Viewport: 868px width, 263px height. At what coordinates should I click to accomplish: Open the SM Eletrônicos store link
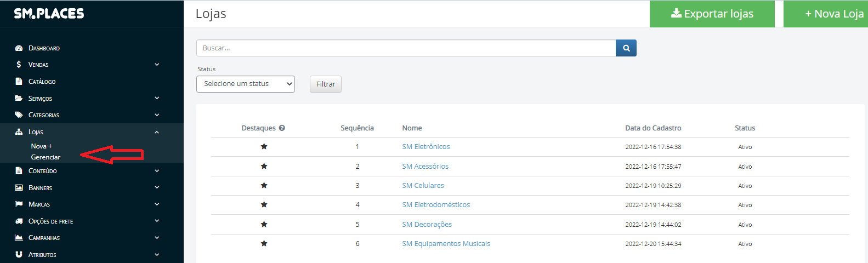(x=426, y=147)
